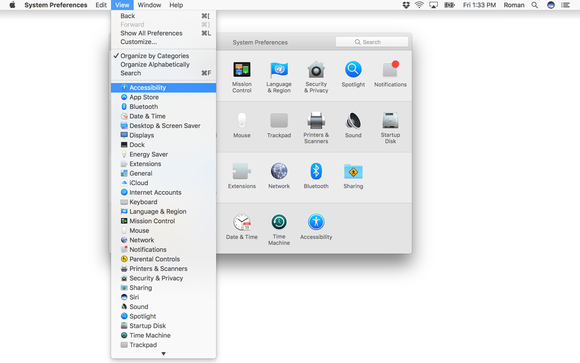Expand more menu items with down arrow
Screen dimensions: 580x363
tap(163, 354)
